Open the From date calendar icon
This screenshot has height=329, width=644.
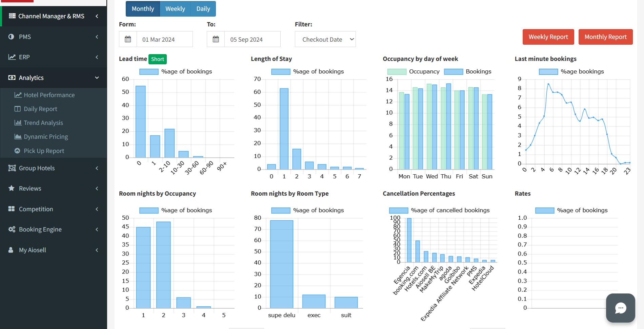tap(128, 39)
